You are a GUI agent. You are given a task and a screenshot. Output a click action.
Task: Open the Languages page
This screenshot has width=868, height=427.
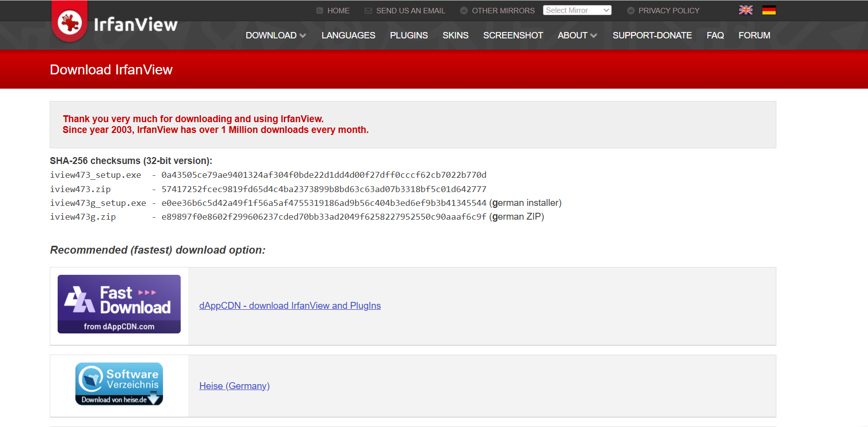click(x=348, y=35)
